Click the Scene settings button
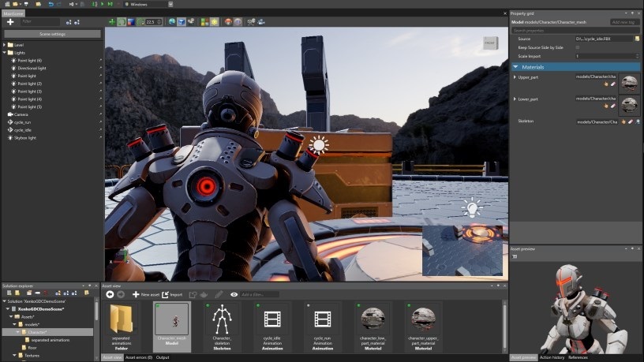This screenshot has width=644, height=362. 52,34
